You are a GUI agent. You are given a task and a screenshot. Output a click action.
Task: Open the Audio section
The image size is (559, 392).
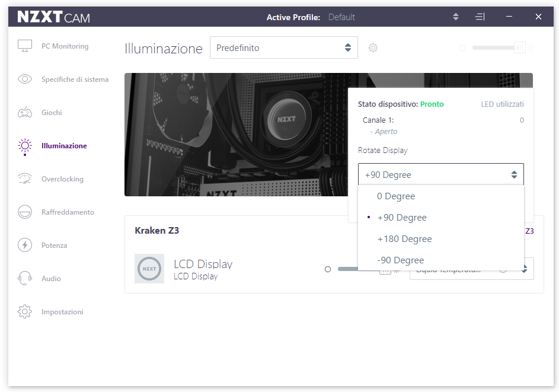pyautogui.click(x=51, y=278)
